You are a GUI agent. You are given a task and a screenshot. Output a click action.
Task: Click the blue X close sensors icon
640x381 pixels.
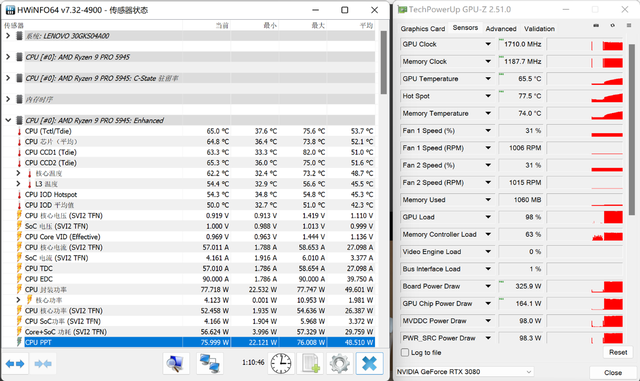[x=369, y=363]
